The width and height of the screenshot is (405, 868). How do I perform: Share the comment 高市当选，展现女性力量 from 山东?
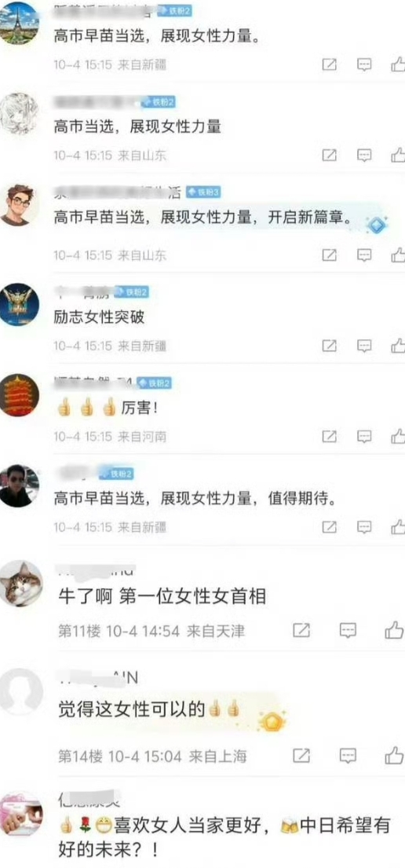pyautogui.click(x=329, y=156)
